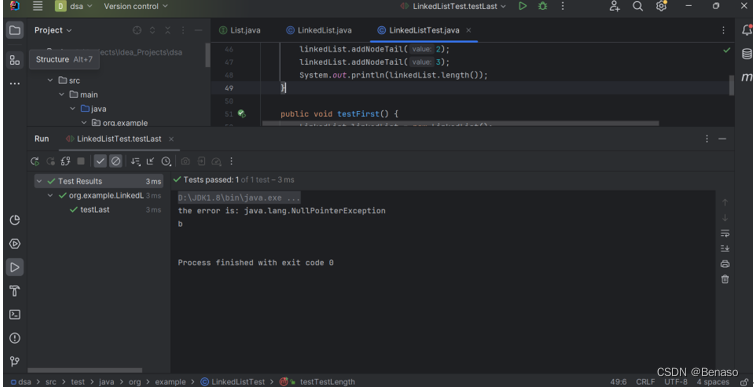754x387 pixels.
Task: Open the Database tool window
Action: coord(746,53)
